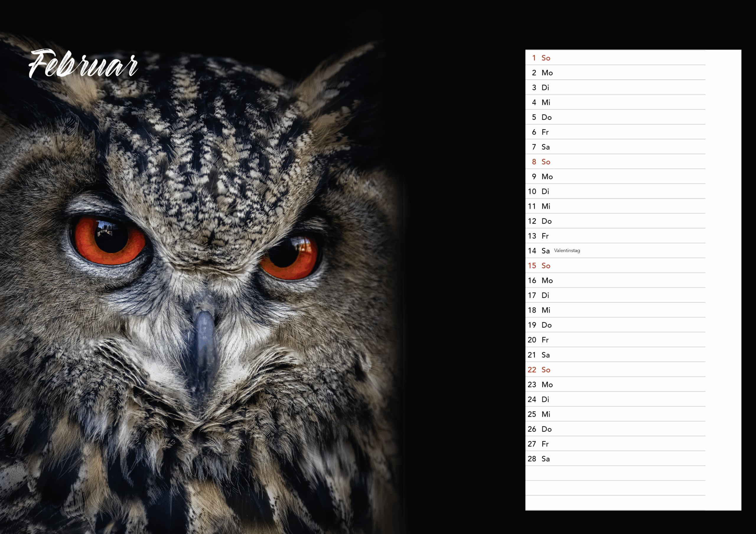
Task: Click the 5 Do day entry
Action: [542, 117]
